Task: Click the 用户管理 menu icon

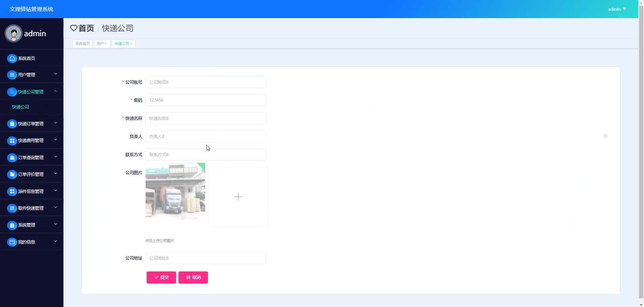Action: point(12,75)
